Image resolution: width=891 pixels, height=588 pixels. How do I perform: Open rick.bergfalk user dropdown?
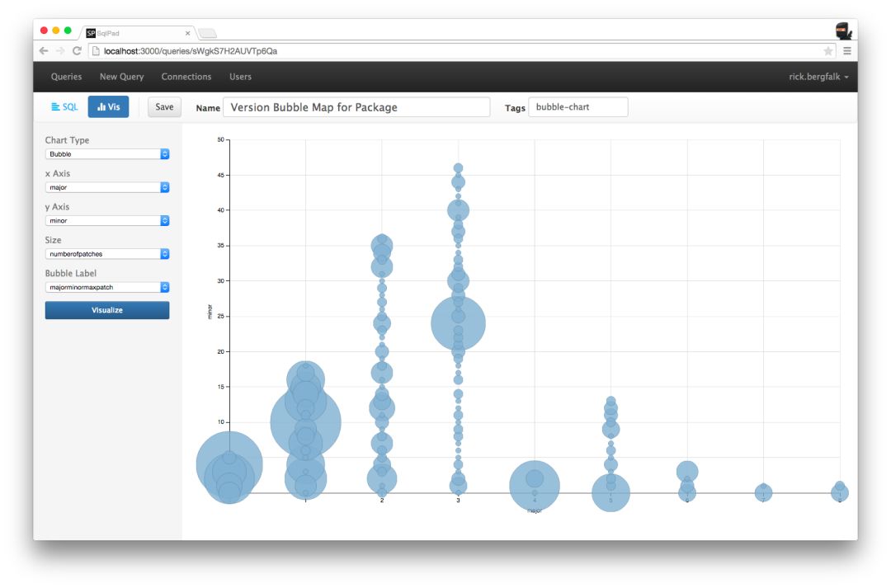(818, 77)
